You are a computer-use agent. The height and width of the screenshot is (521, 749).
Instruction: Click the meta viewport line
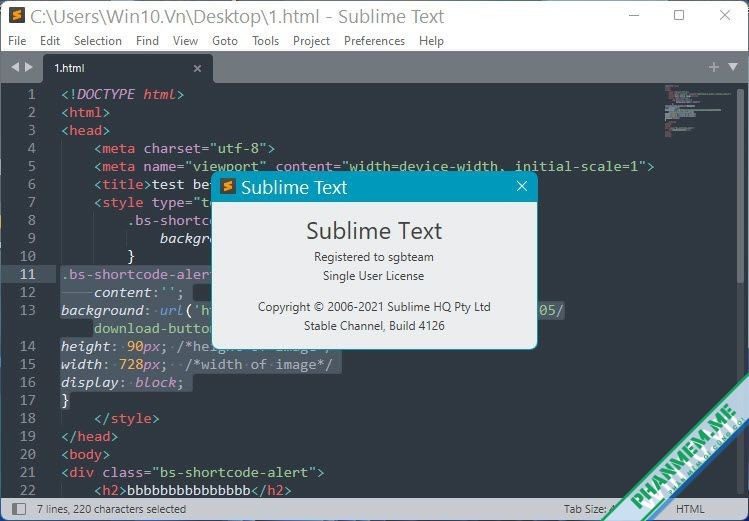(x=374, y=167)
